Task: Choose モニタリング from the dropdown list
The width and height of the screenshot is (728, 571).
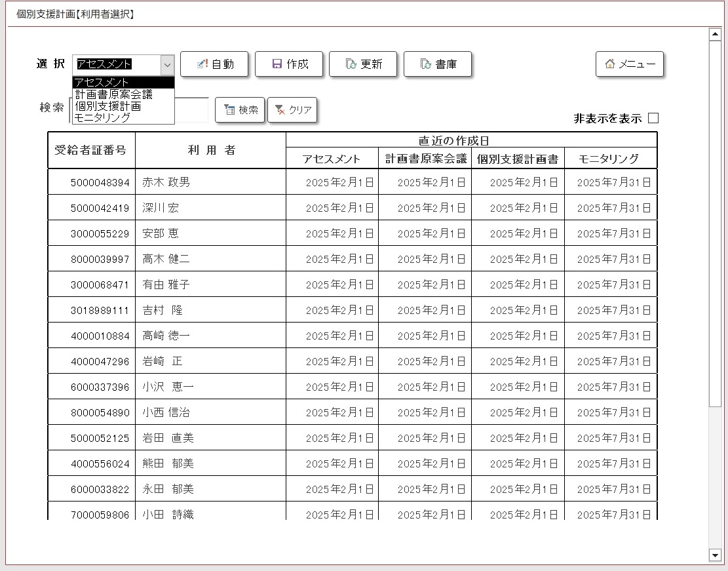Action: (x=123, y=117)
